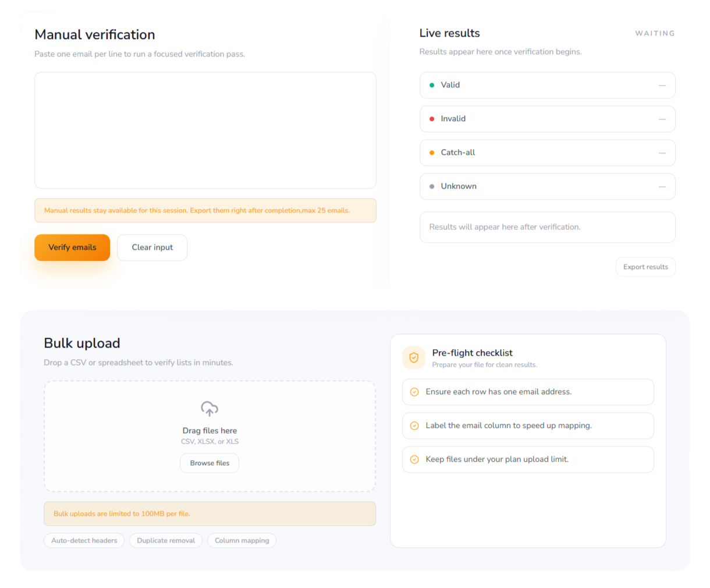The width and height of the screenshot is (710, 588).
Task: Toggle the Column mapping chip
Action: [242, 540]
